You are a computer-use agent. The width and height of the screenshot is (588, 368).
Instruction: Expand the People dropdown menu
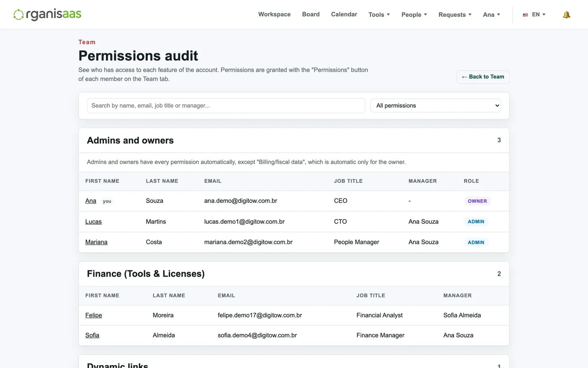(414, 15)
